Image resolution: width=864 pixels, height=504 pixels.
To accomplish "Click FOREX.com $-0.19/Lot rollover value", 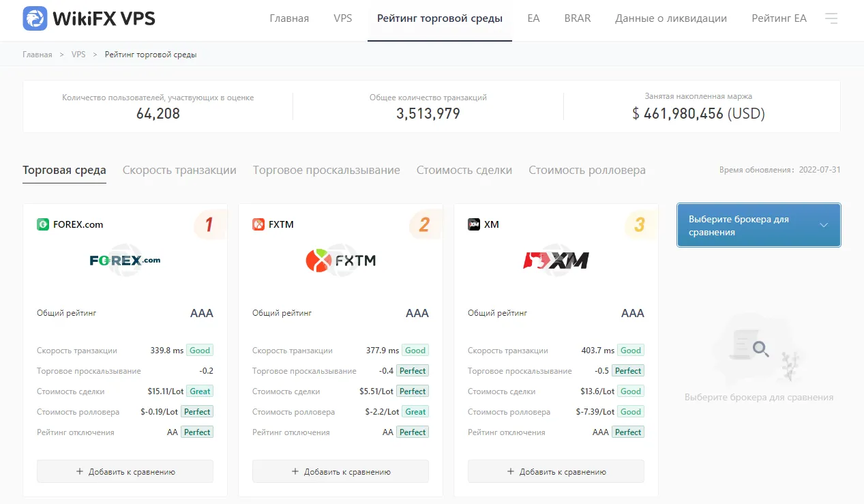I will tap(159, 412).
